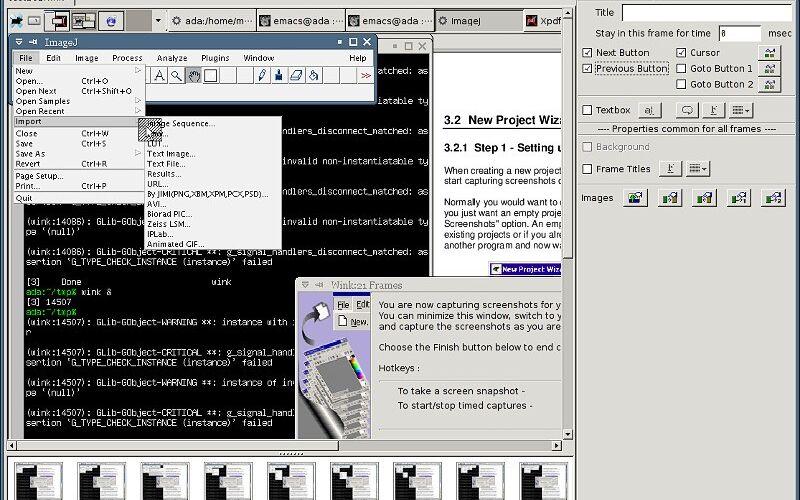Choose Image Sequence... from Import submenu

(213, 123)
